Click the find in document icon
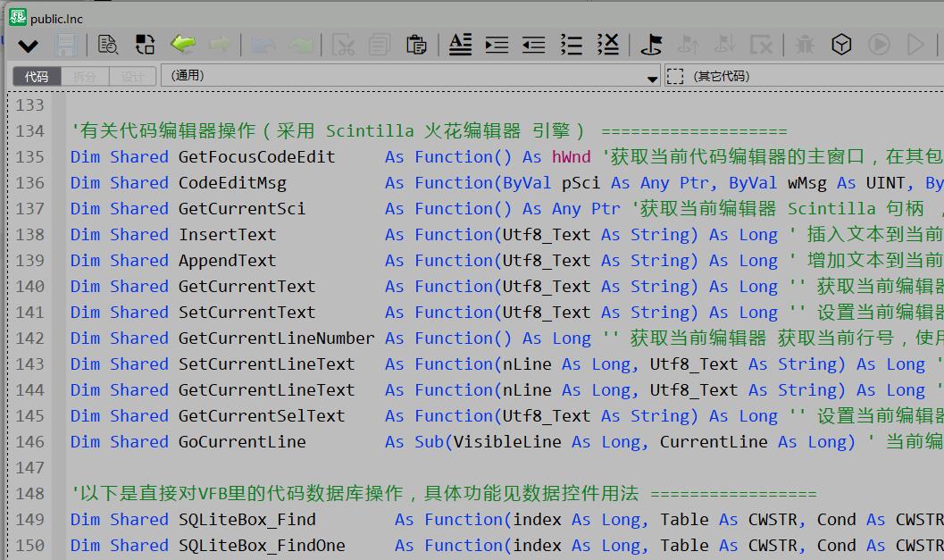Image resolution: width=944 pixels, height=560 pixels. 108,45
